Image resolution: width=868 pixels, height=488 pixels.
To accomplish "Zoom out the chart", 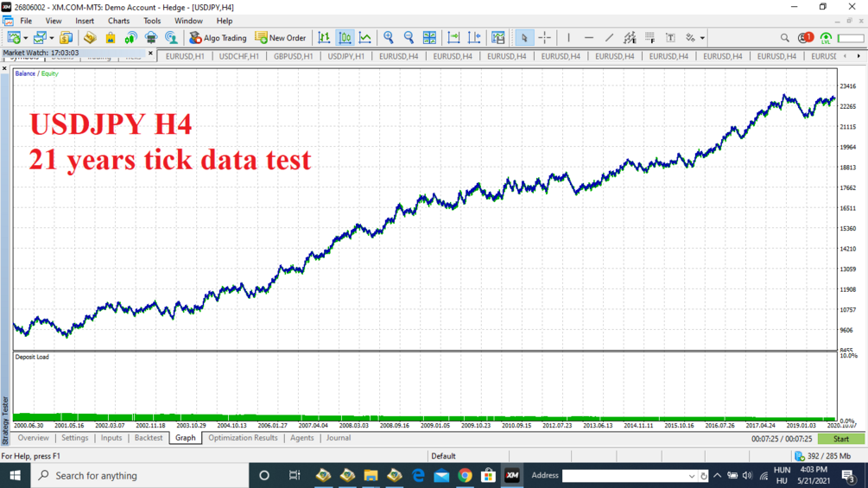I will (409, 38).
